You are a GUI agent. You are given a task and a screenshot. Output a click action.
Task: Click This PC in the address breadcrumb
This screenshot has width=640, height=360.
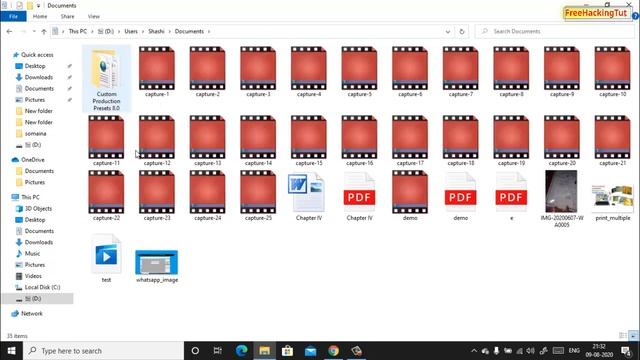click(x=78, y=31)
